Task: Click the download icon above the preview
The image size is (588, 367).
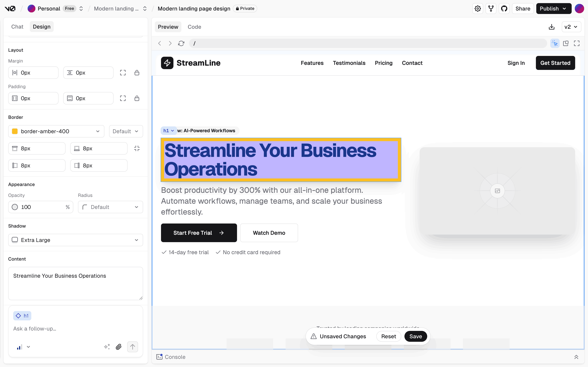Action: tap(552, 27)
